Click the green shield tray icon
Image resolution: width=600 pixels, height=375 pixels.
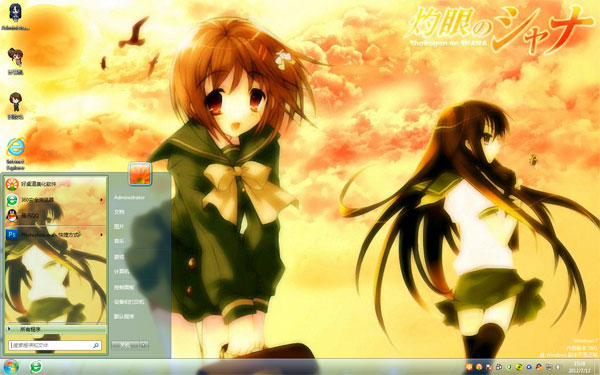tap(509, 367)
